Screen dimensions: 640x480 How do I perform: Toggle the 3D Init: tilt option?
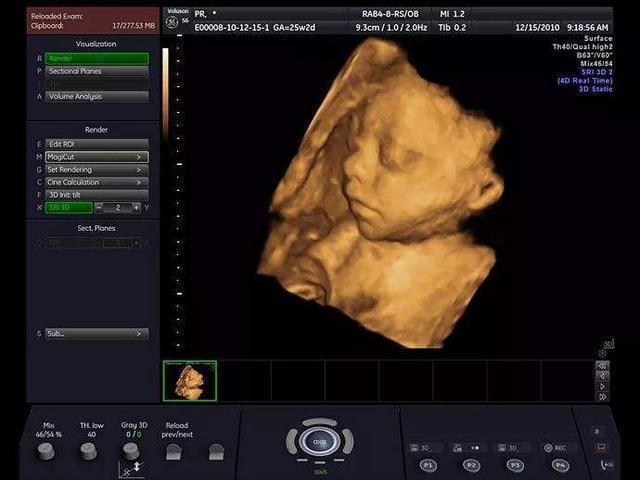coord(96,195)
